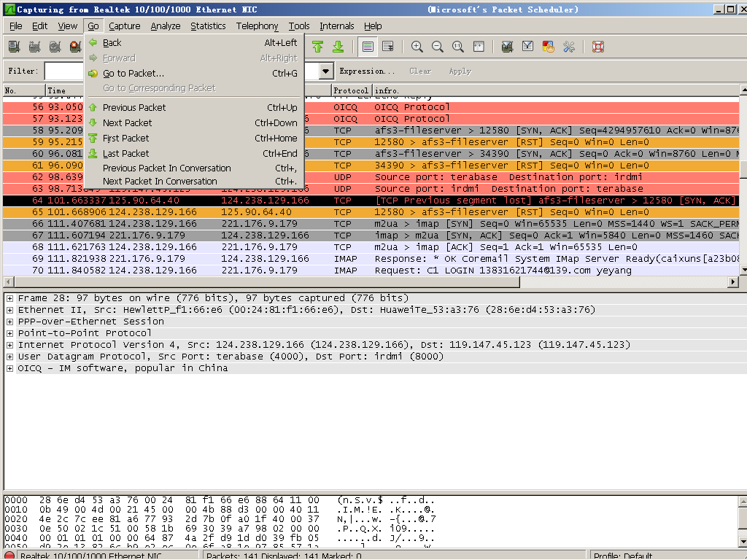Toggle packet list colorization
The height and width of the screenshot is (560, 747).
pos(368,47)
